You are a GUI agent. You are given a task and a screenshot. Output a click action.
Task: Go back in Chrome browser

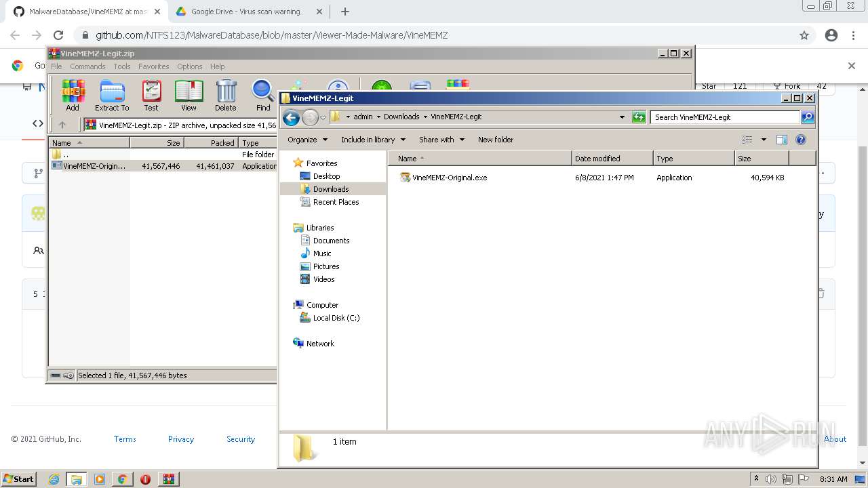click(15, 35)
